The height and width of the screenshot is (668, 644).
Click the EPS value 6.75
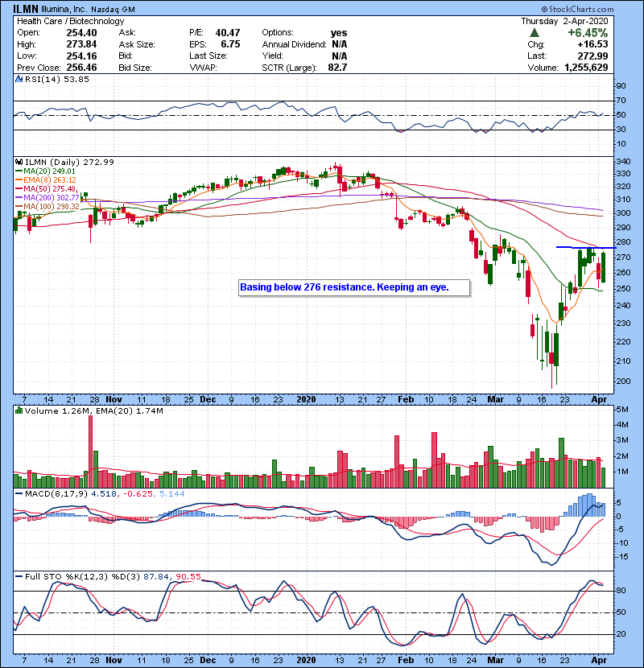click(x=230, y=44)
